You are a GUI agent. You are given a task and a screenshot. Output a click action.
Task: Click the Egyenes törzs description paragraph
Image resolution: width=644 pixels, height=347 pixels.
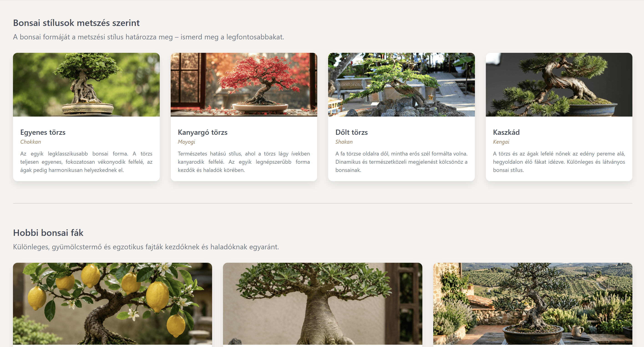point(86,162)
